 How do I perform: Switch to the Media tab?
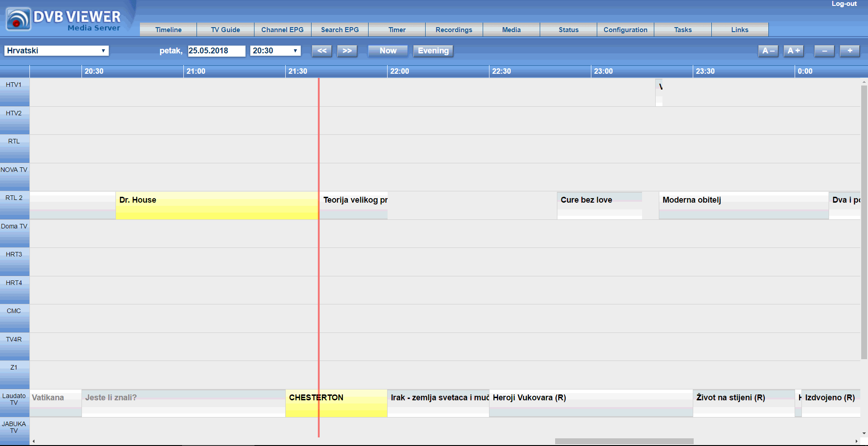[x=511, y=30]
